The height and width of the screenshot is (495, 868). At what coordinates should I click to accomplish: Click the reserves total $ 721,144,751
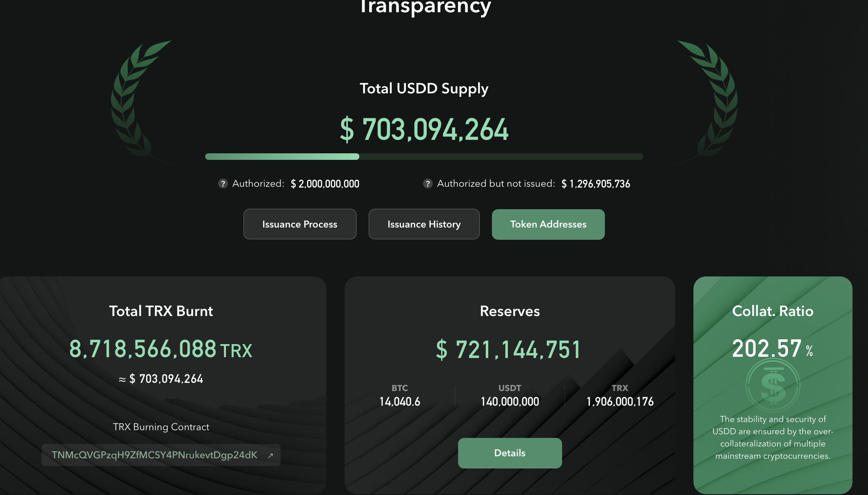click(508, 350)
